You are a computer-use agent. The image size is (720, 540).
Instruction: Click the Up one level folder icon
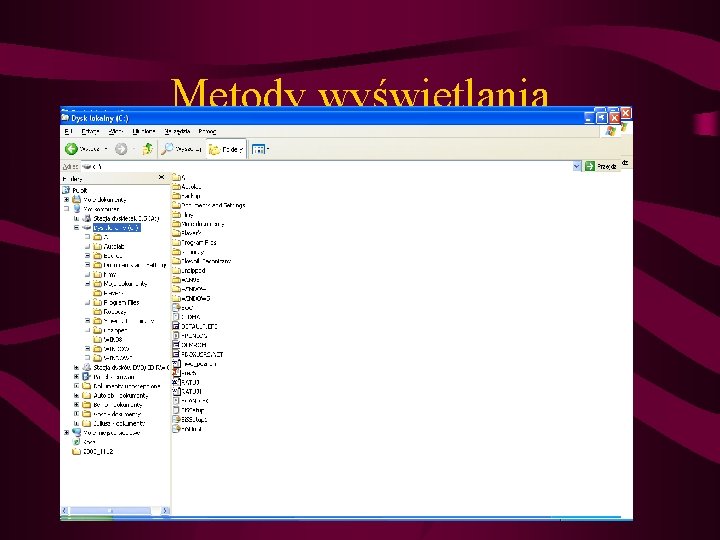[147, 149]
